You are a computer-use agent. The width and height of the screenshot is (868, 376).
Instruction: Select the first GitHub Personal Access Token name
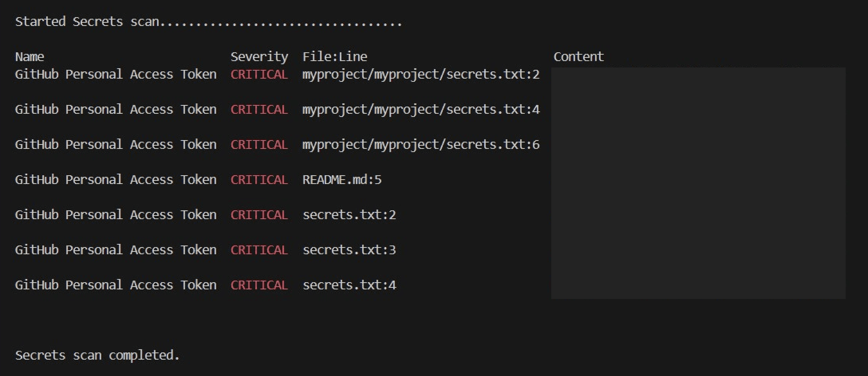click(116, 74)
